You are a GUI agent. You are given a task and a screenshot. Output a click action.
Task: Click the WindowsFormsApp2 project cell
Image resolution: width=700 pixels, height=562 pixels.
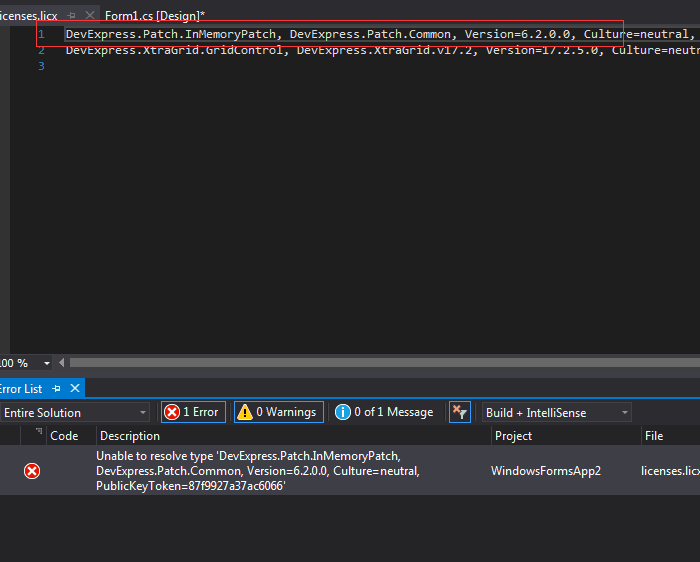click(x=546, y=471)
